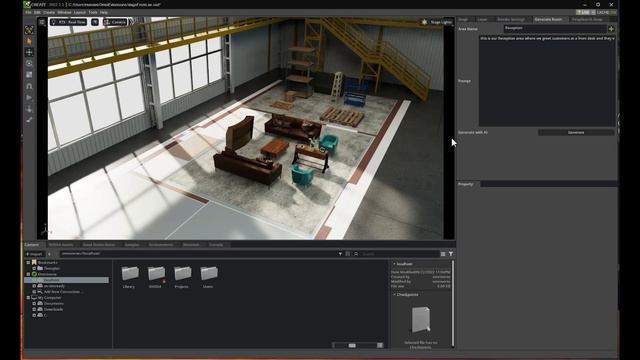Open the Help menu
The image size is (640, 360).
coord(104,13)
